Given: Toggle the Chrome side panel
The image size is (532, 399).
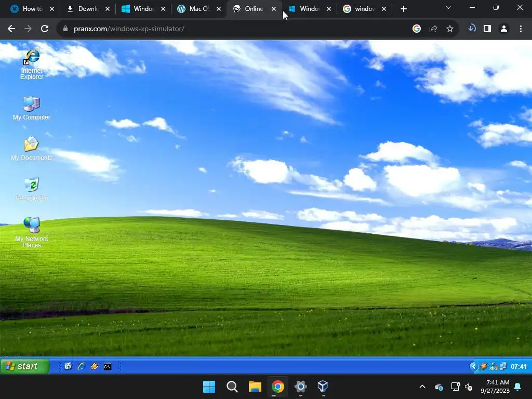Looking at the screenshot, I should point(487,29).
